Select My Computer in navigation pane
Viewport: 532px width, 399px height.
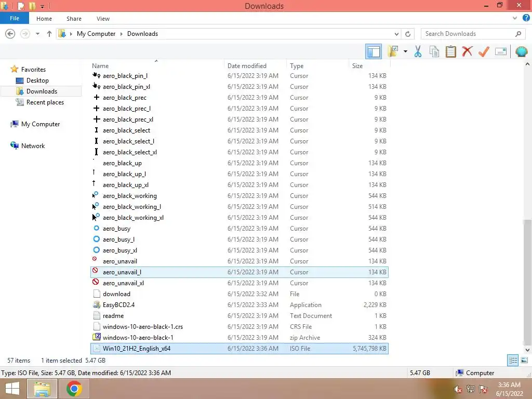pos(41,124)
